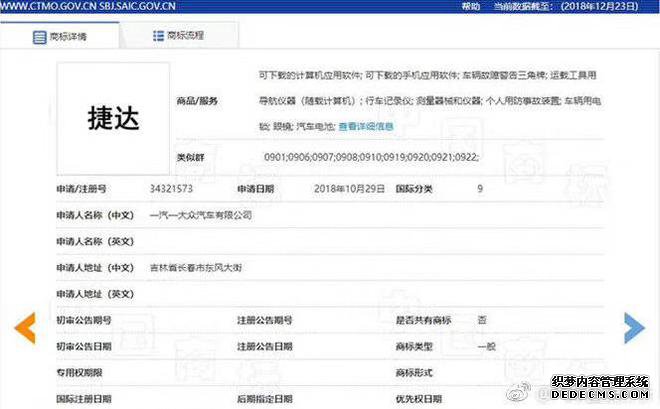Click the 商标详情 tab document icon

(x=40, y=37)
